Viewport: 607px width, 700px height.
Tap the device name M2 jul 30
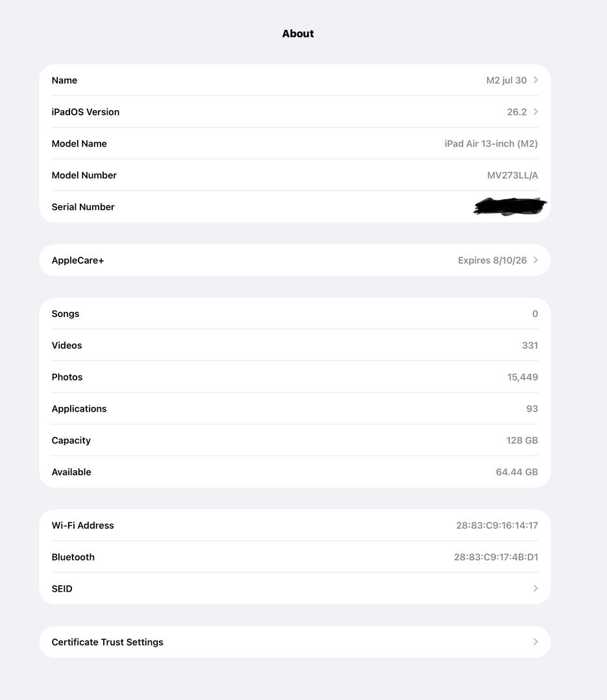pyautogui.click(x=506, y=80)
